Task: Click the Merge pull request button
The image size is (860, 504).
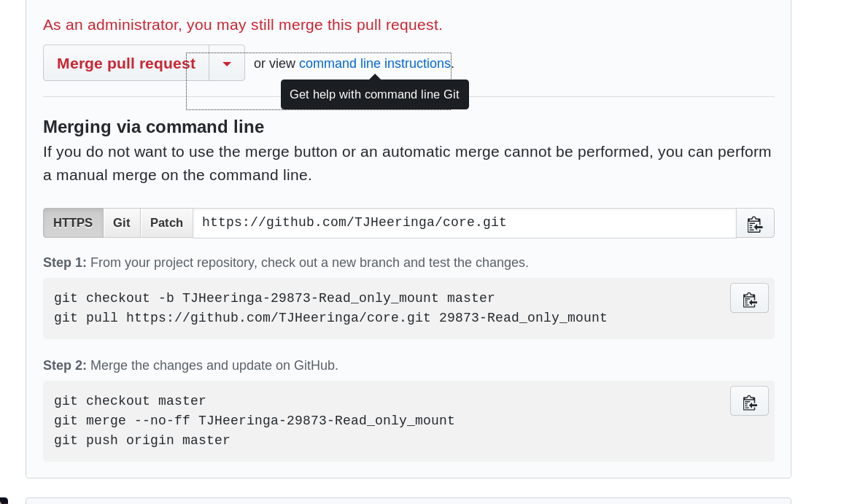Action: [125, 63]
